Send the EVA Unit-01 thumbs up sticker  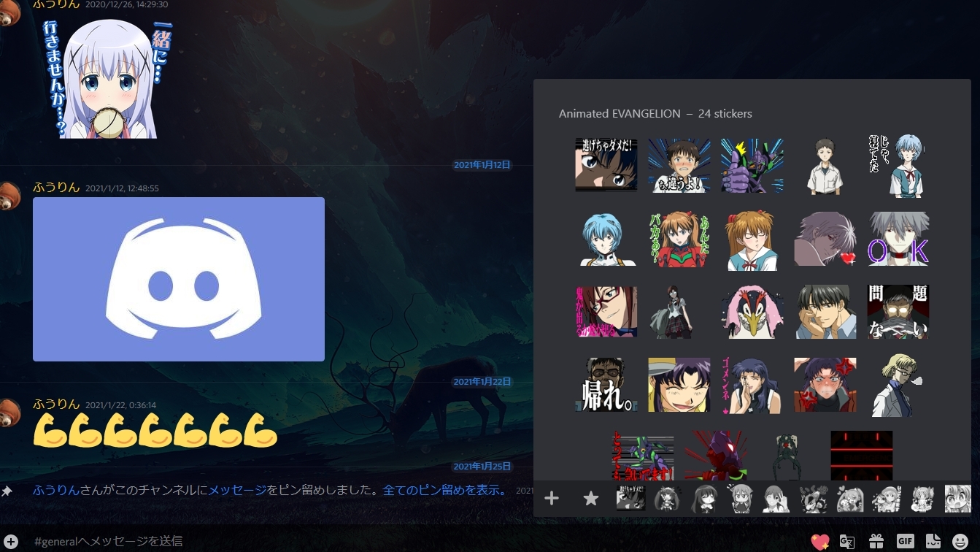pyautogui.click(x=752, y=165)
